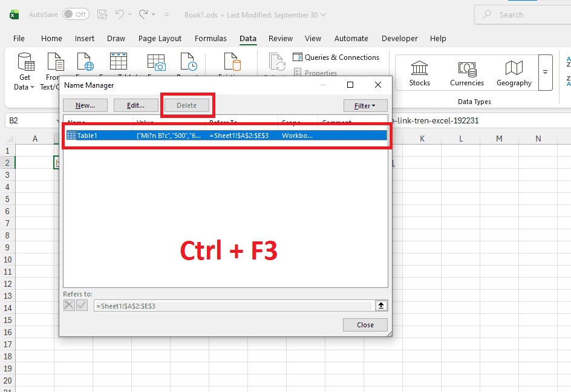The image size is (571, 392).
Task: Click Close button in Name Manager
Action: click(x=365, y=325)
